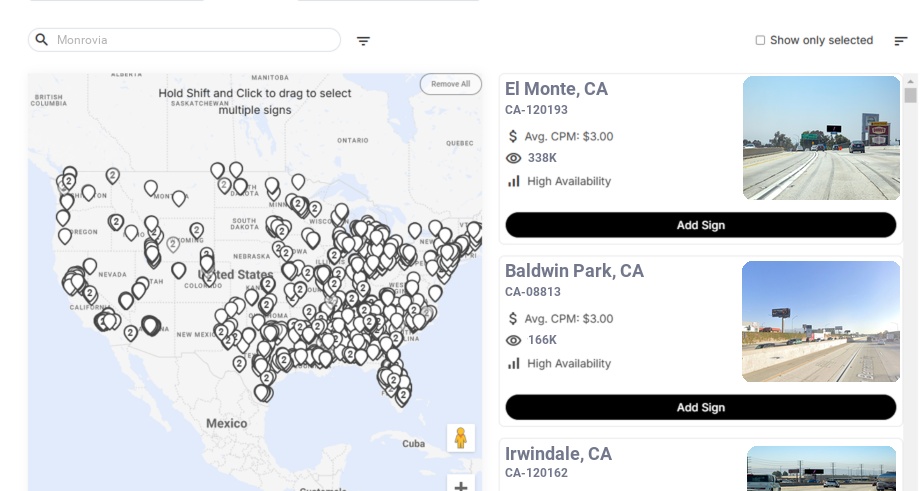The image size is (920, 491).
Task: Open the Irwindale billboard photo
Action: pos(821,468)
